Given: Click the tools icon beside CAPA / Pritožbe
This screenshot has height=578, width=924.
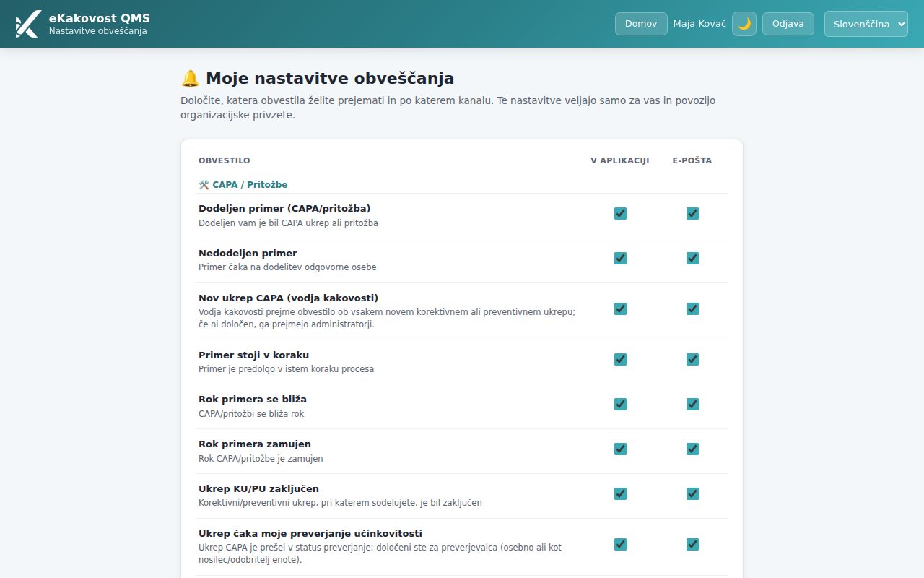Looking at the screenshot, I should coord(204,185).
